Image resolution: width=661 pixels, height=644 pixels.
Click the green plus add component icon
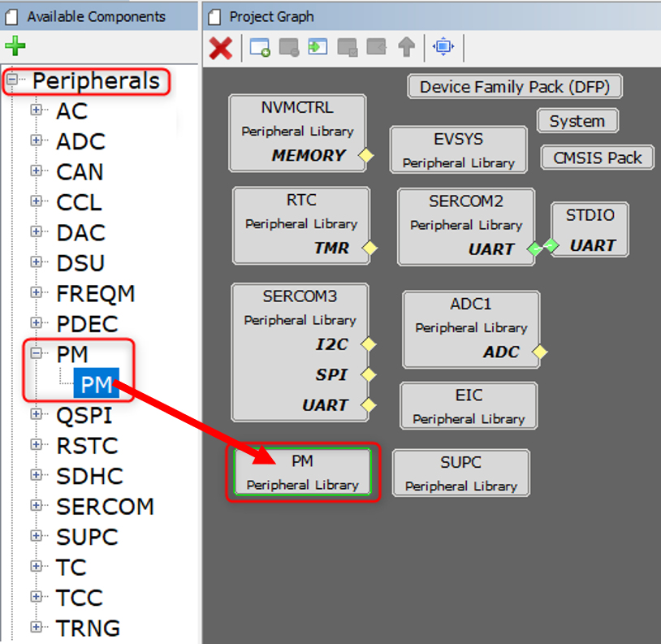15,46
